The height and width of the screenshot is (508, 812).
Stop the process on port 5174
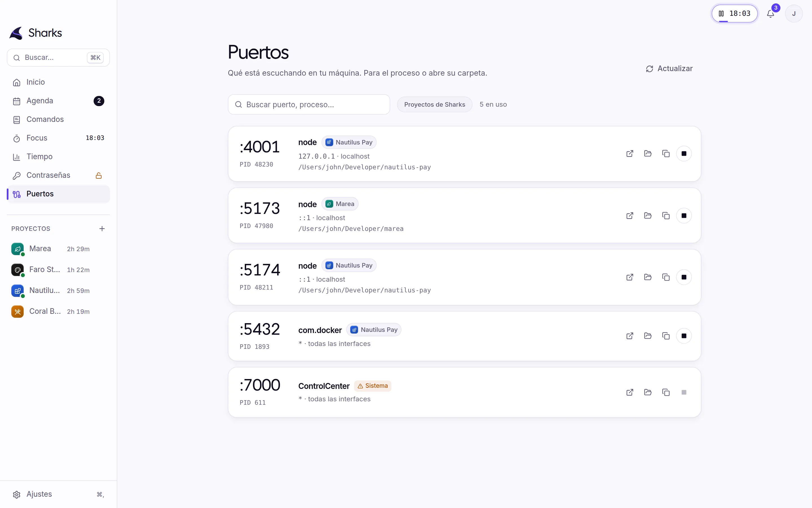click(x=684, y=277)
